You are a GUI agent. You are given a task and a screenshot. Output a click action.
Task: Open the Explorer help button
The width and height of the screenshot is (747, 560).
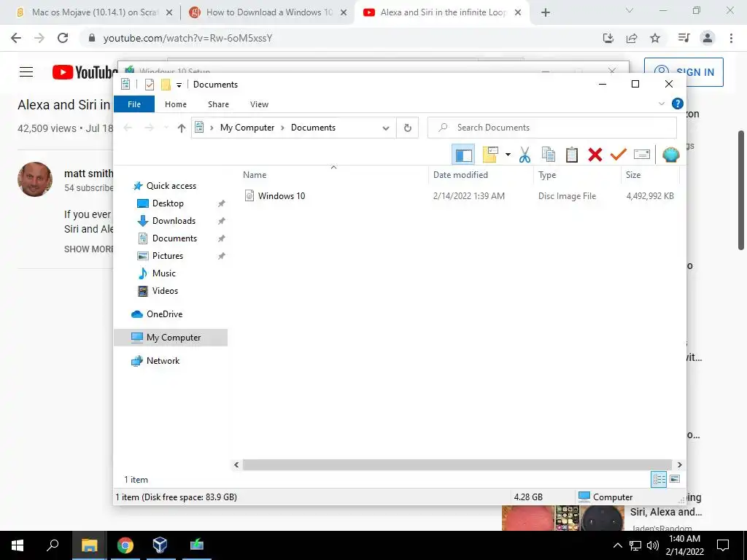(x=677, y=104)
